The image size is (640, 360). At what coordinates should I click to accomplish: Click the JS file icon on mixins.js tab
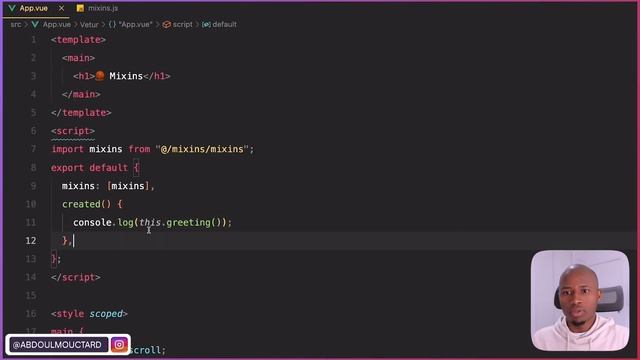[80, 8]
